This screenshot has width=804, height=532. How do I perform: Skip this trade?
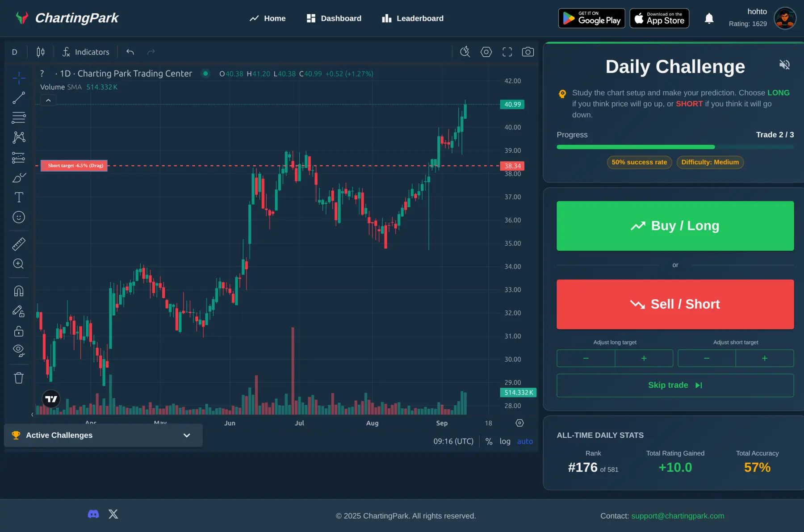pyautogui.click(x=675, y=385)
